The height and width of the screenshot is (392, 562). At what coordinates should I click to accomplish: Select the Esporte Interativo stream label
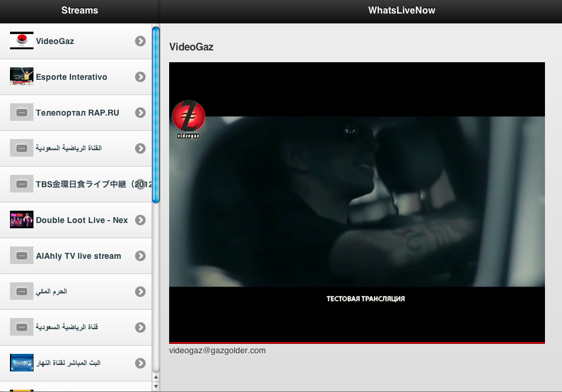pyautogui.click(x=71, y=77)
